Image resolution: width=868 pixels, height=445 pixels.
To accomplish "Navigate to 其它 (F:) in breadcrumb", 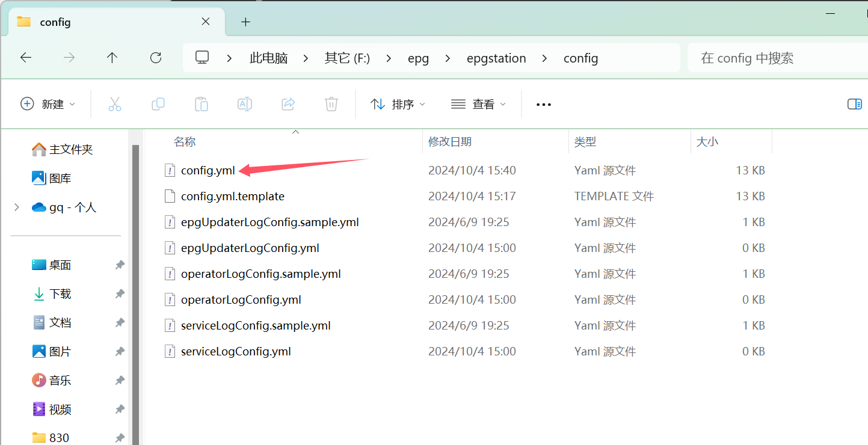I will click(347, 58).
